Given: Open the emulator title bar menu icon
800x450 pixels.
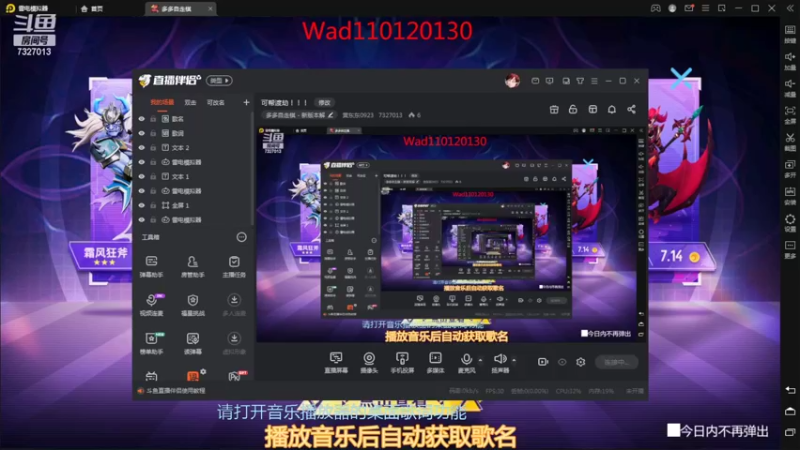Looking at the screenshot, I should point(705,8).
